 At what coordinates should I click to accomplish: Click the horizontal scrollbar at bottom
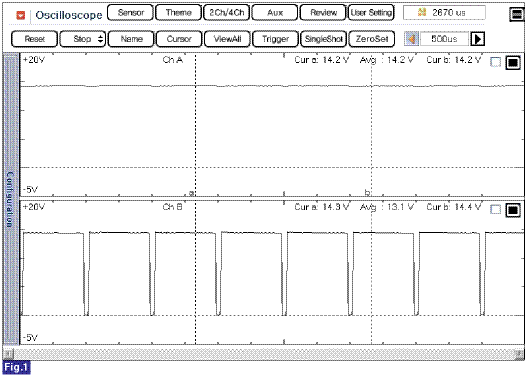264,353
